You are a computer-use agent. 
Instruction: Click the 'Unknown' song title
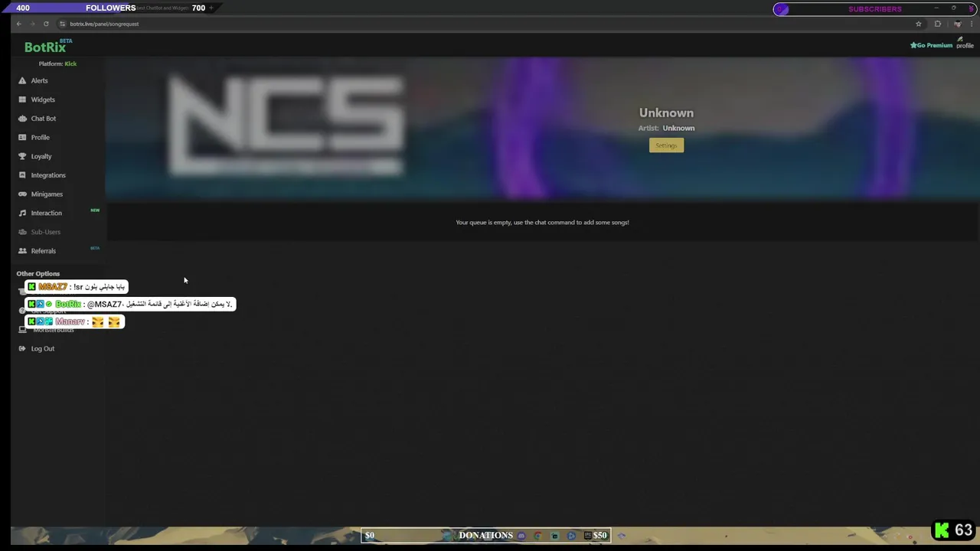(666, 112)
